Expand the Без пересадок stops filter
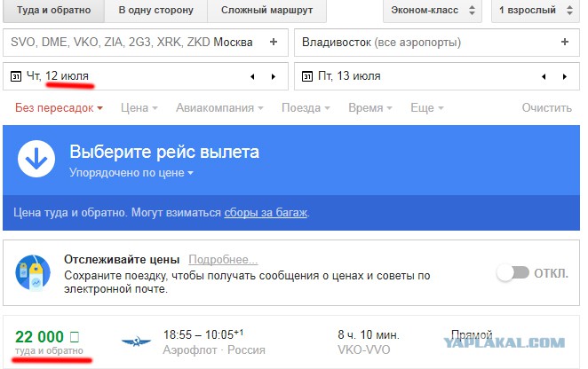This screenshot has height=369, width=588. coord(59,108)
